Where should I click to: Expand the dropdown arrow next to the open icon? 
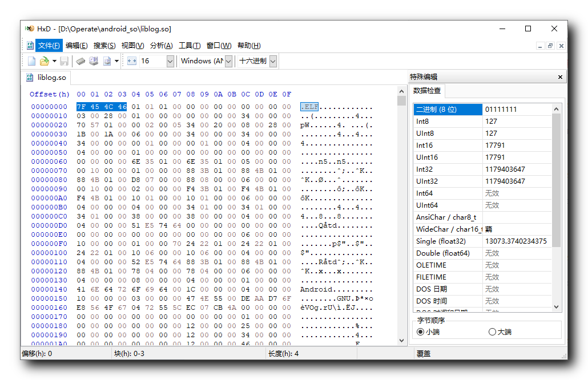coord(54,60)
